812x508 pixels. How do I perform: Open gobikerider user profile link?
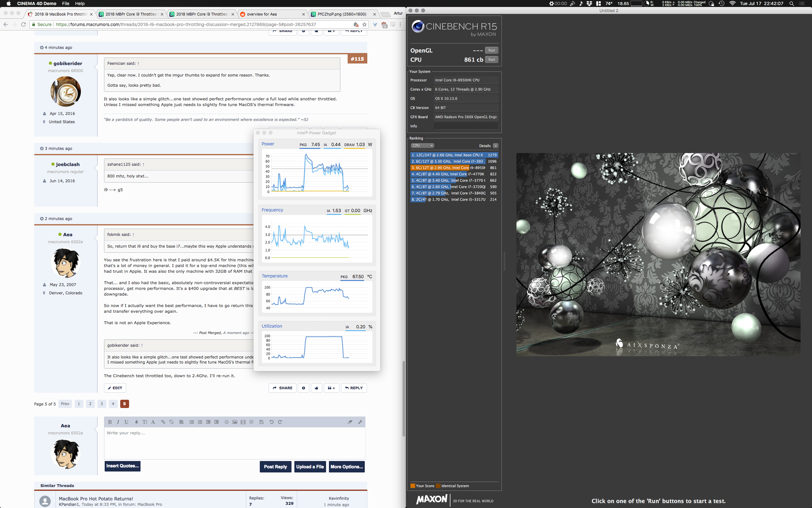(x=68, y=63)
